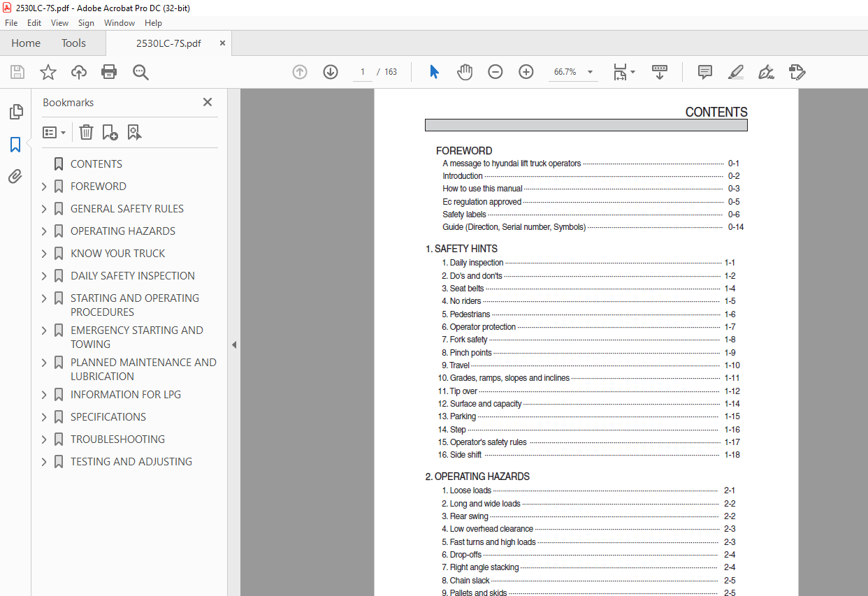Toggle the Bookmarks panel icon in sidebar
The height and width of the screenshot is (596, 868).
15,145
